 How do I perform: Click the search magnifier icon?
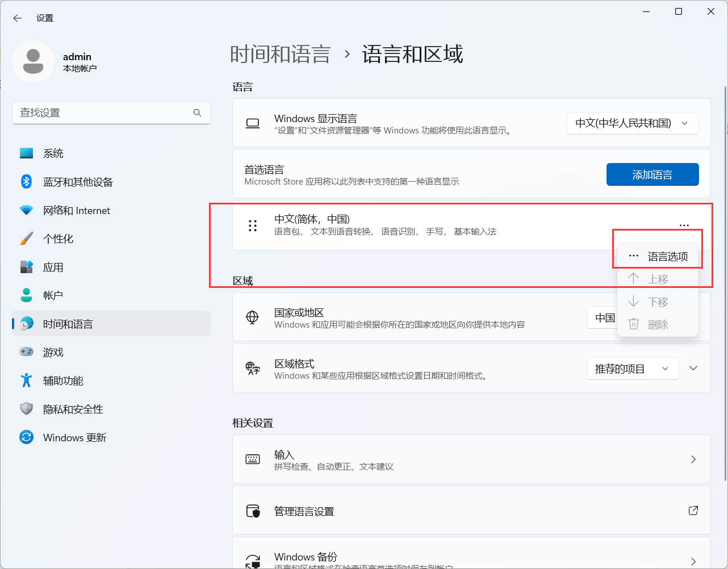pos(197,112)
